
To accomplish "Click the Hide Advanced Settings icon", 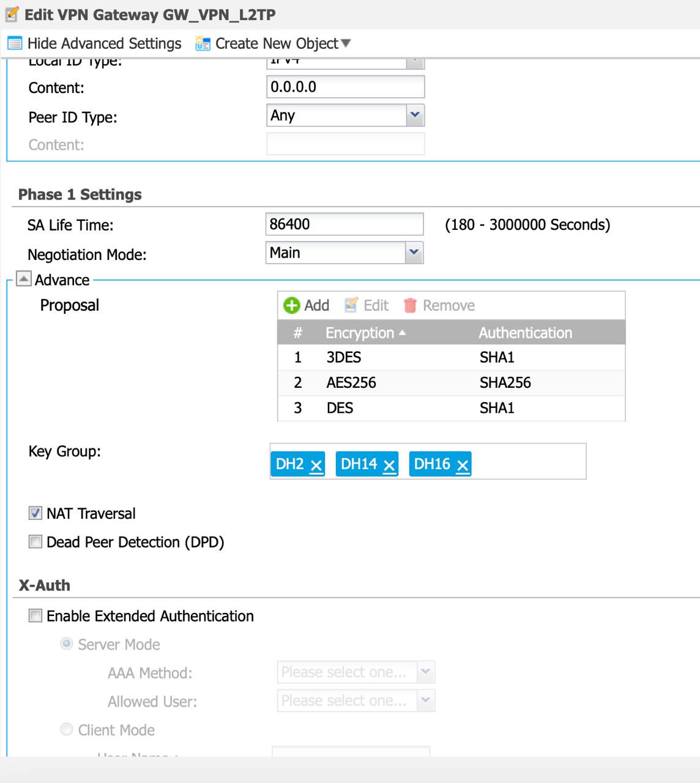I will (x=14, y=44).
